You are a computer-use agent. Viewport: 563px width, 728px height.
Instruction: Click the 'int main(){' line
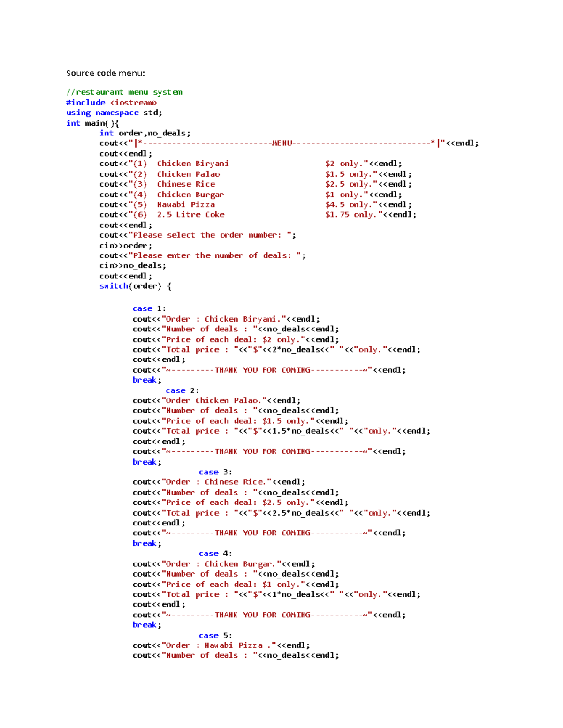tap(93, 123)
